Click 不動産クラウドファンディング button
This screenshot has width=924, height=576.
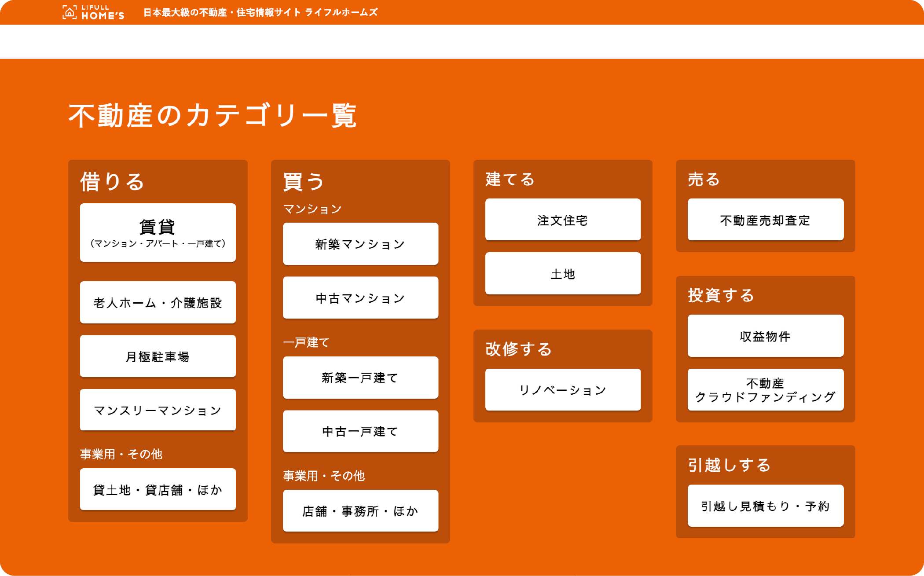coord(766,390)
